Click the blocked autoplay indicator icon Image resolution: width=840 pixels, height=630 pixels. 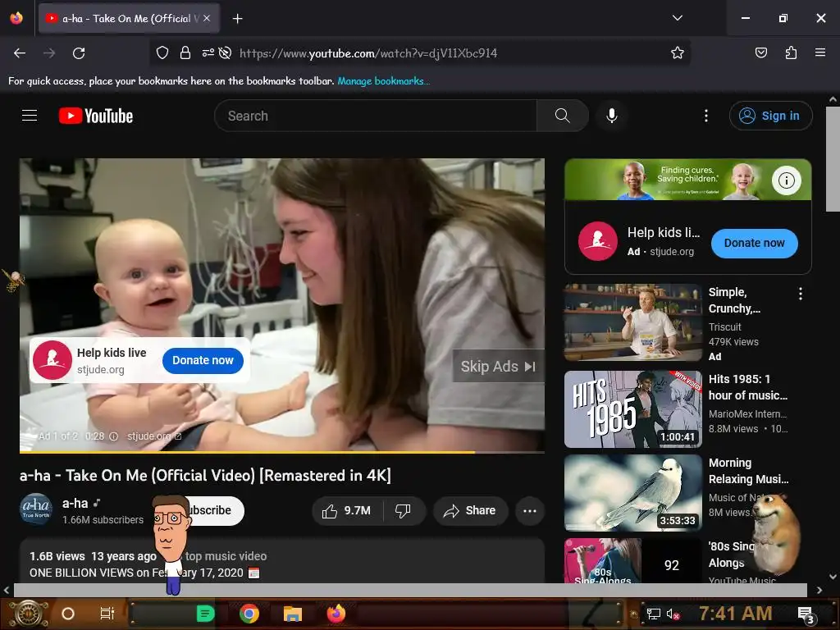[226, 52]
